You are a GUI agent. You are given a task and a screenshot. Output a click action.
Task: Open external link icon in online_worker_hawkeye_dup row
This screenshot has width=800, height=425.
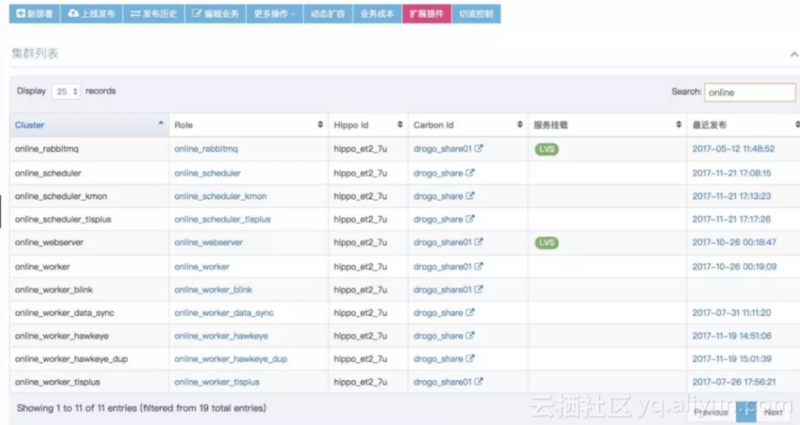pyautogui.click(x=470, y=359)
